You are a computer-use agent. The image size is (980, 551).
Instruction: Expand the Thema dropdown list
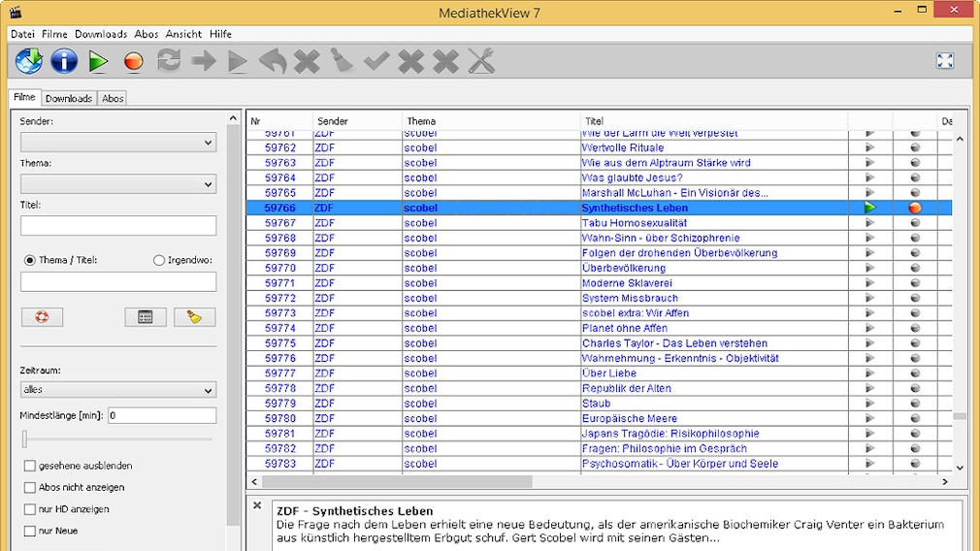118,184
